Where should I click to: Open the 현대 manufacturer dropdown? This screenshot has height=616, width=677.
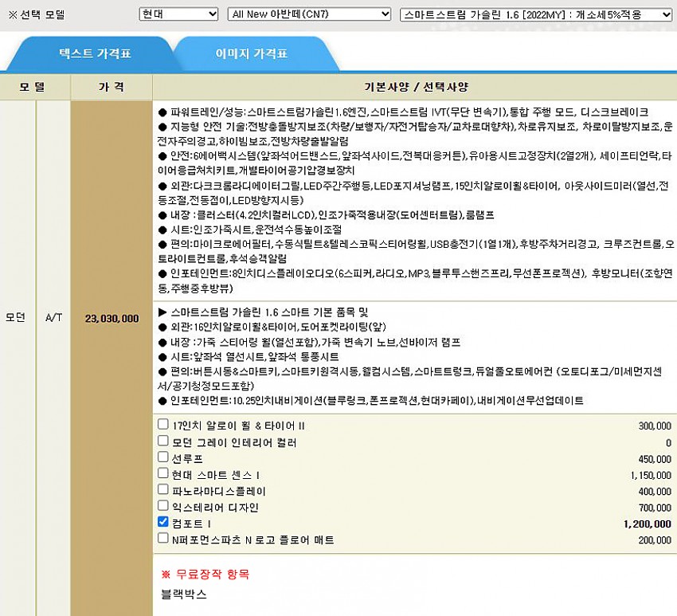pos(178,14)
